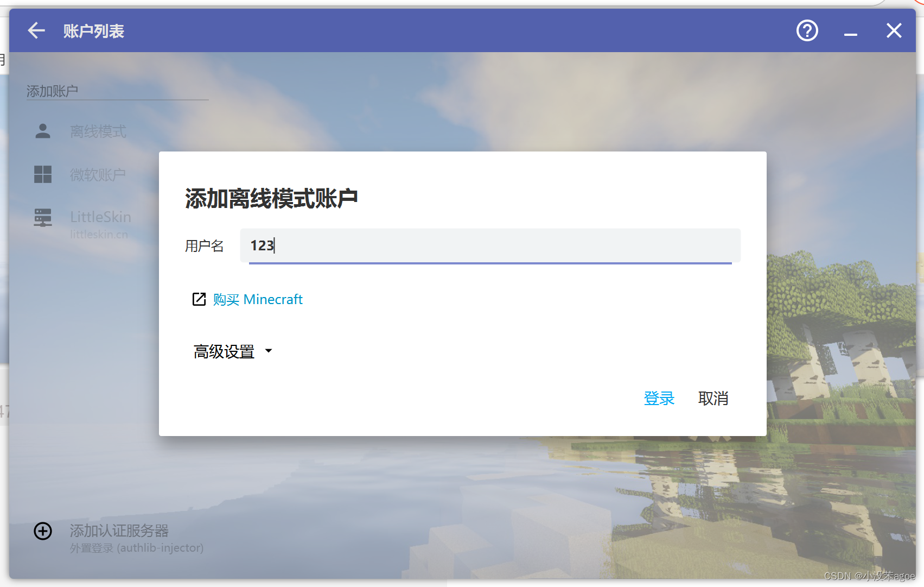Minimize the launcher window

pos(850,34)
